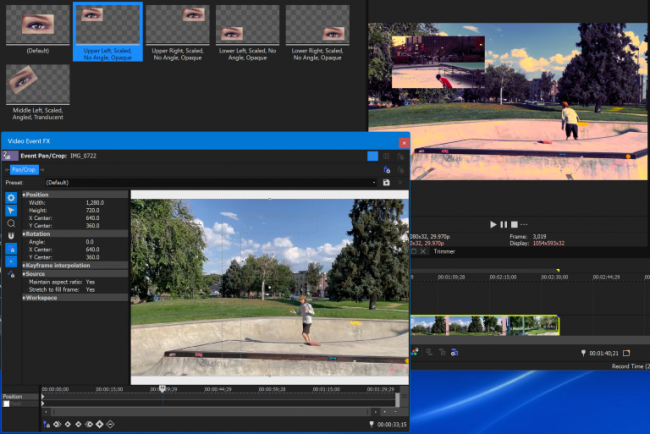Click the Delete Preset X icon
650x434 pixels.
click(x=400, y=182)
